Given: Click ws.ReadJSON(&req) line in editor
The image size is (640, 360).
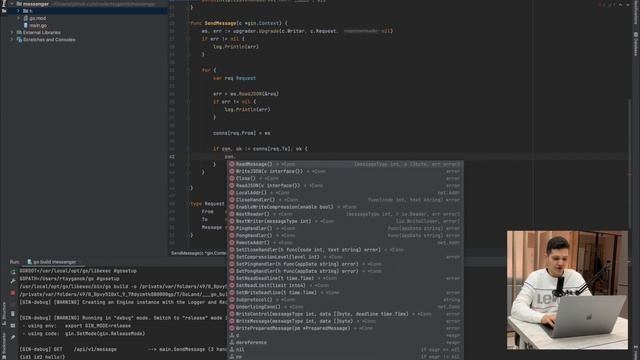Looking at the screenshot, I should click(x=246, y=94).
